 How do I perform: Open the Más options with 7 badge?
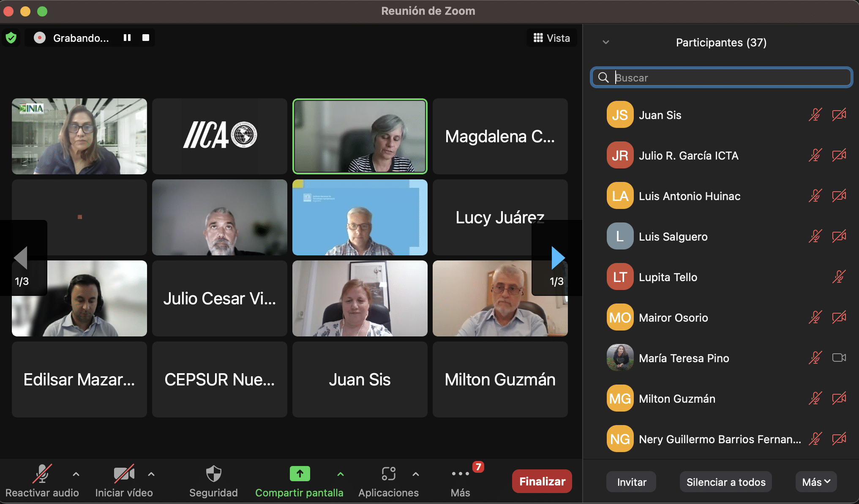(460, 474)
